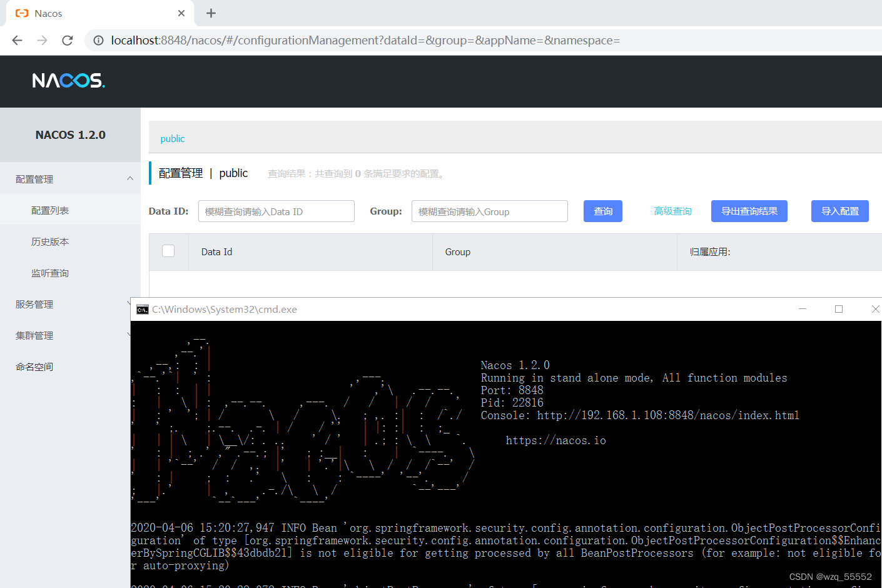Select the public namespace link
The width and height of the screenshot is (882, 588).
tap(173, 139)
